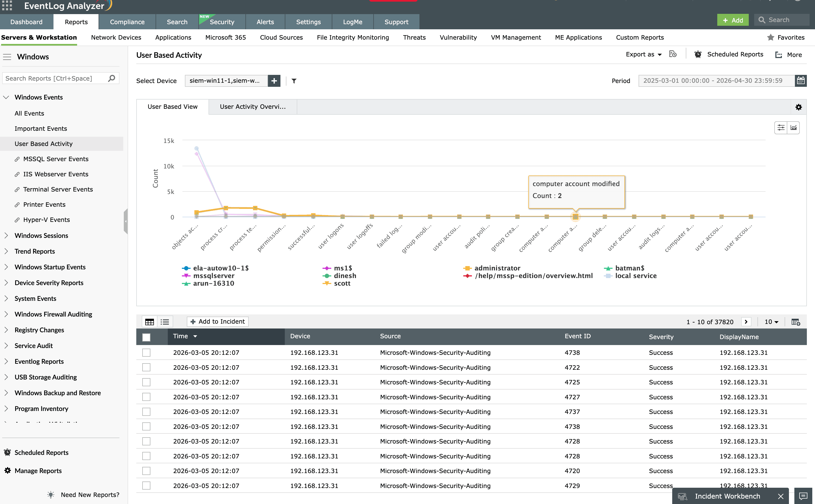
Task: Check the row with Event ID 4737
Action: coord(146,412)
